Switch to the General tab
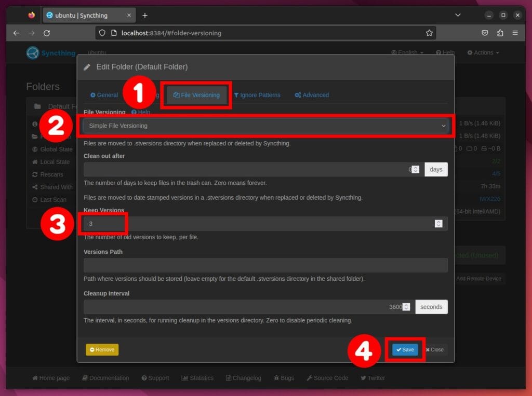This screenshot has width=532, height=396. [104, 95]
